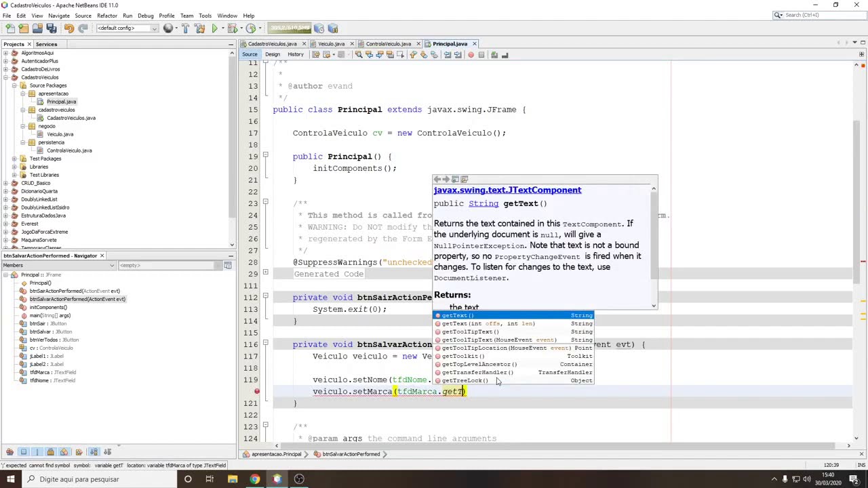This screenshot has height=488, width=868.
Task: Click the Start Macro Recording red icon
Action: pos(471,55)
